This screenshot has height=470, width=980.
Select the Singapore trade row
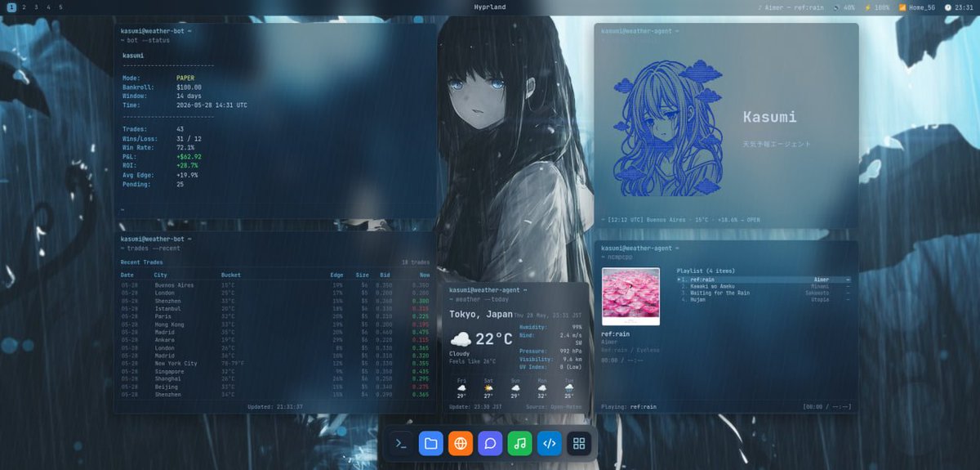tap(275, 371)
